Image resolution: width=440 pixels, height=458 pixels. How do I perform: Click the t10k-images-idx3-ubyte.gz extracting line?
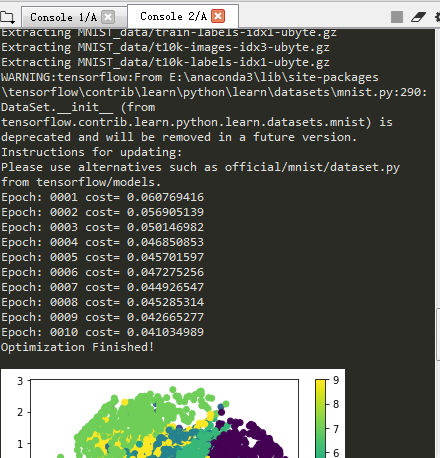165,47
